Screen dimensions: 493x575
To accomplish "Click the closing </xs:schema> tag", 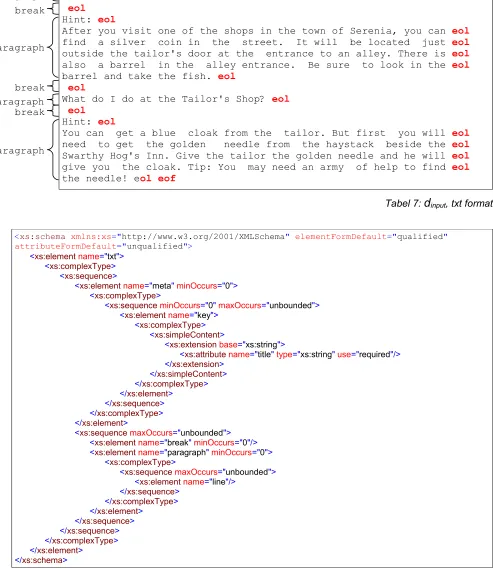I will point(41,560).
